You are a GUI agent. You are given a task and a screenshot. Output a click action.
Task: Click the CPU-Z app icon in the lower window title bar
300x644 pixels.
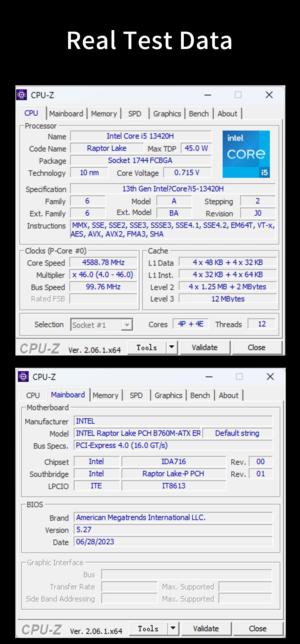coord(23,377)
